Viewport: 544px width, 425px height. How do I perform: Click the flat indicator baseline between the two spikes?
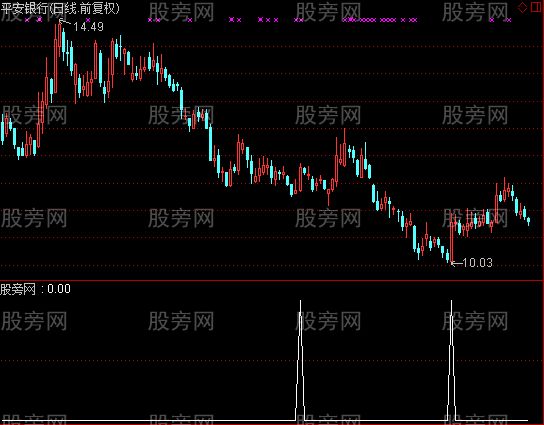tap(376, 420)
